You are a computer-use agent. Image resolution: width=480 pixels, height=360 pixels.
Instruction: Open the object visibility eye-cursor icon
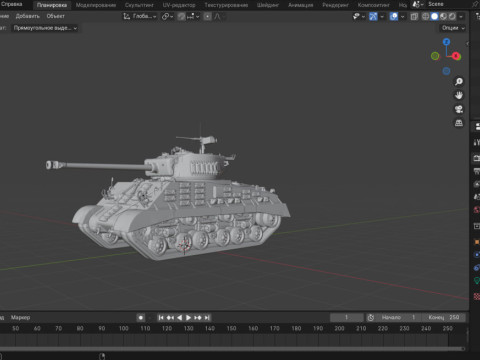[x=356, y=16]
